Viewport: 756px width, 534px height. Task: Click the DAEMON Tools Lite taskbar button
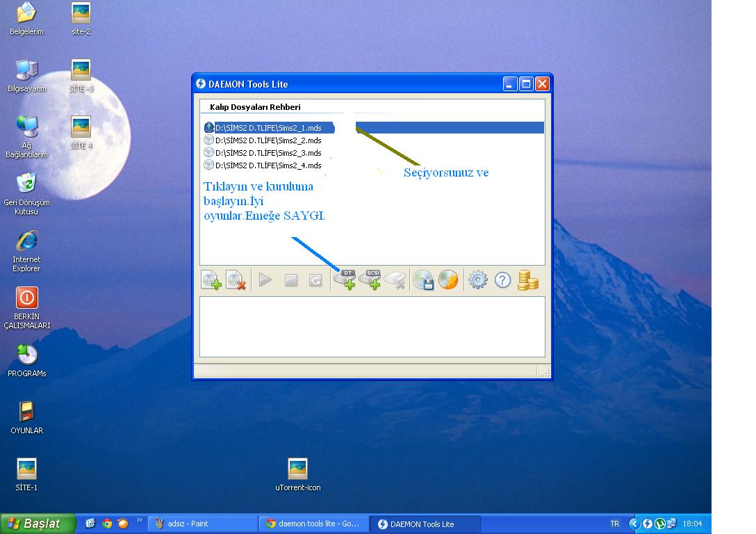pos(425,524)
